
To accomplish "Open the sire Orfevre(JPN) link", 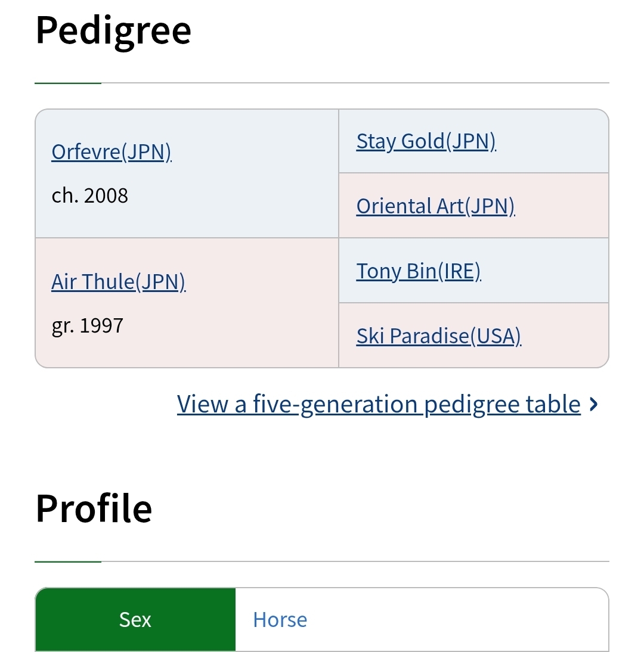I will 112,152.
